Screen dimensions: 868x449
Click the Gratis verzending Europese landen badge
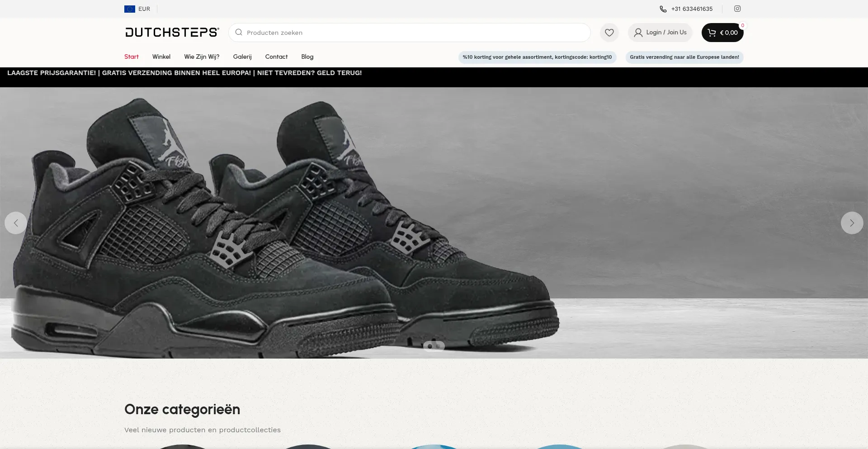point(684,57)
